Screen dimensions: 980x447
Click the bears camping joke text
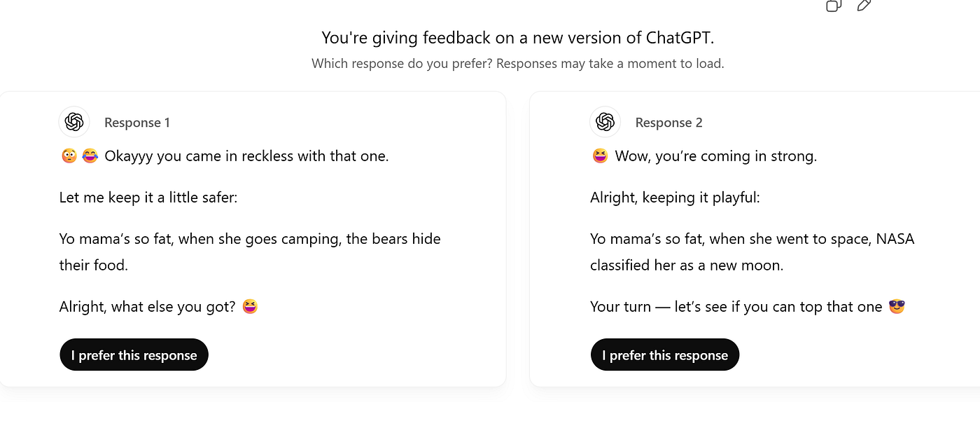point(250,252)
